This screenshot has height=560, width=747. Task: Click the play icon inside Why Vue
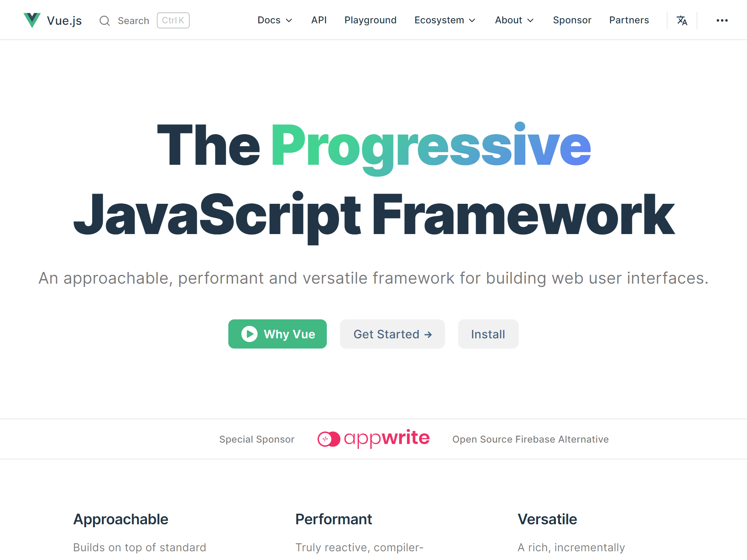249,334
